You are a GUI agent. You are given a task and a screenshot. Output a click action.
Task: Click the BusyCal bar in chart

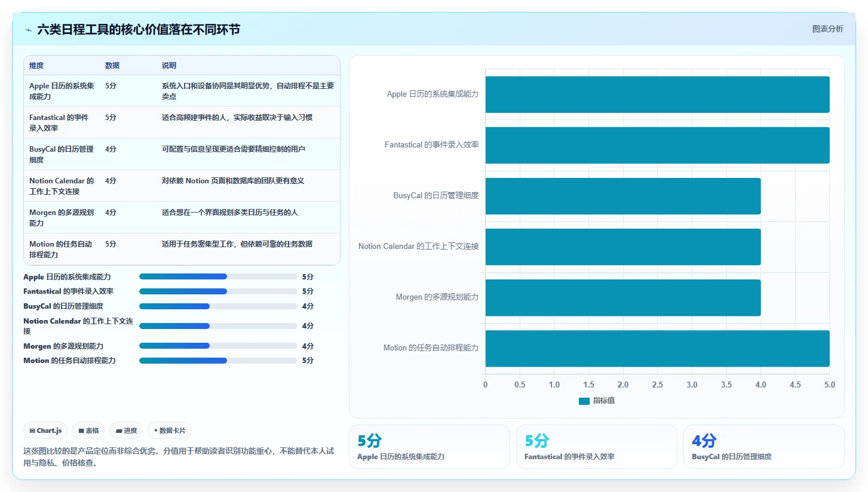pyautogui.click(x=623, y=196)
